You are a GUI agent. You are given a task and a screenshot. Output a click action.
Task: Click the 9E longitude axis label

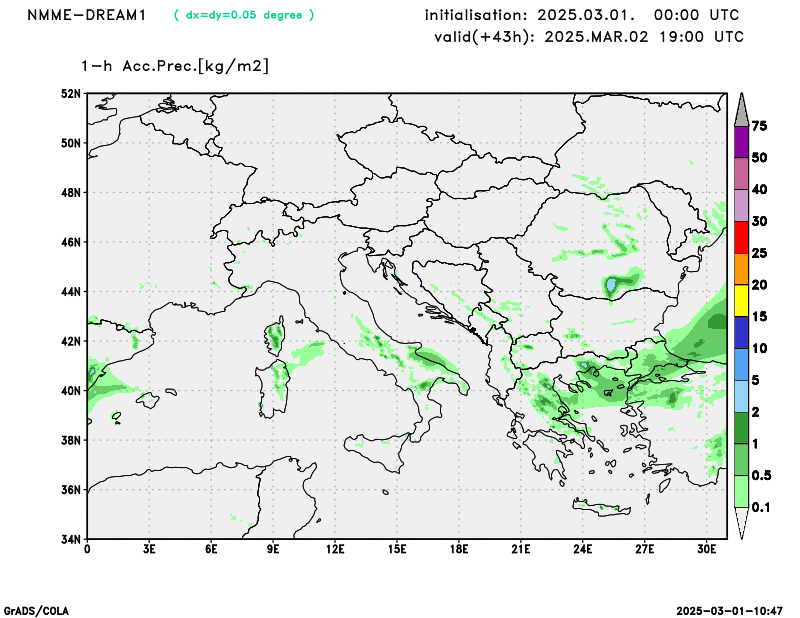(x=273, y=550)
